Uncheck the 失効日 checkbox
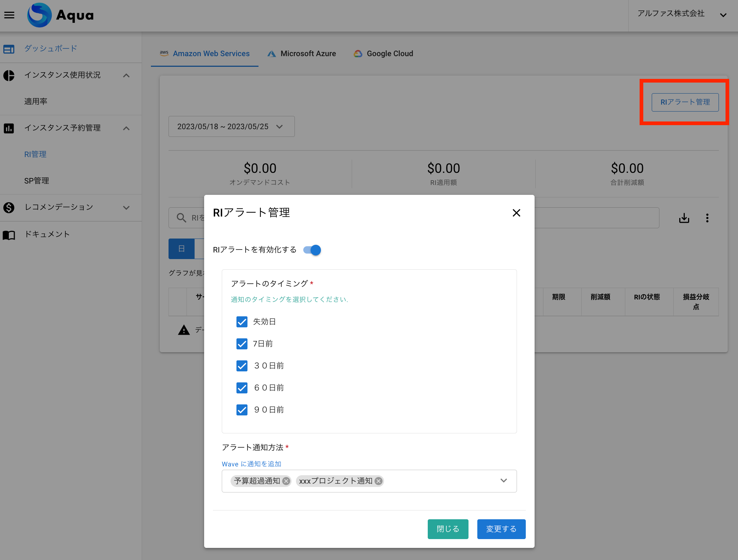This screenshot has width=738, height=560. 242,322
